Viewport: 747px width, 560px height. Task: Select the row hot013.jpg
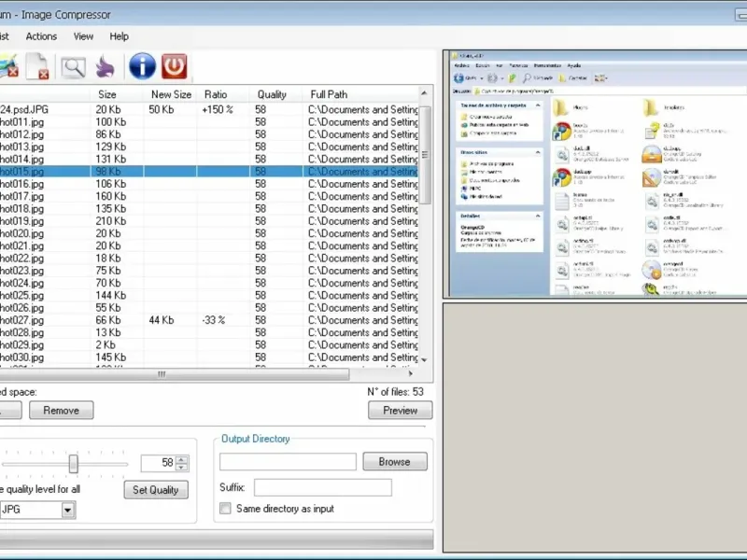point(208,147)
